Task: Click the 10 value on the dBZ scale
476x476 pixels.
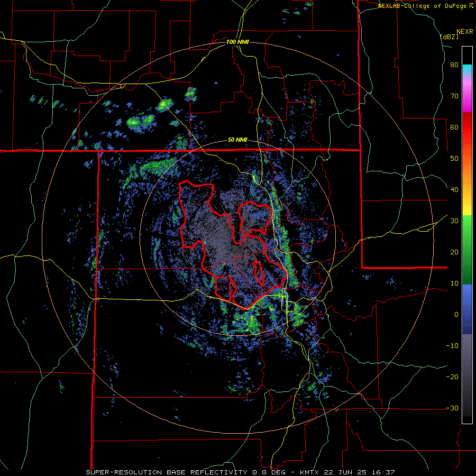Action: pyautogui.click(x=454, y=283)
